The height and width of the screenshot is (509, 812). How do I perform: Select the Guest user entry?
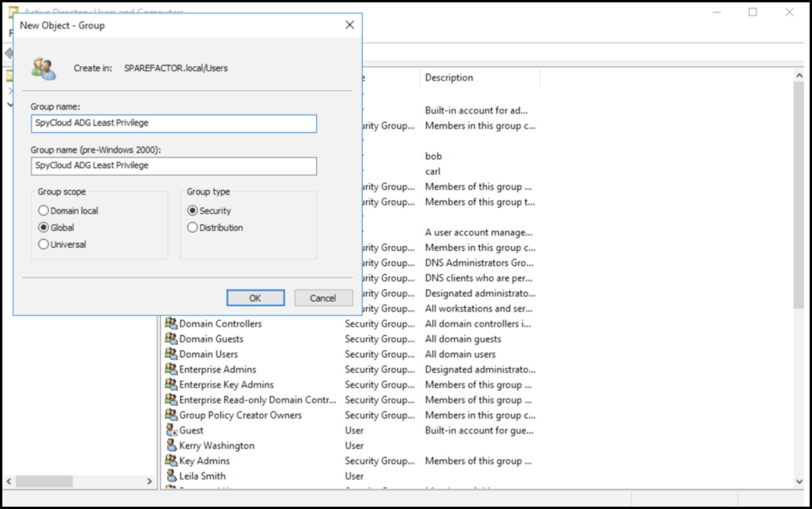coord(191,430)
